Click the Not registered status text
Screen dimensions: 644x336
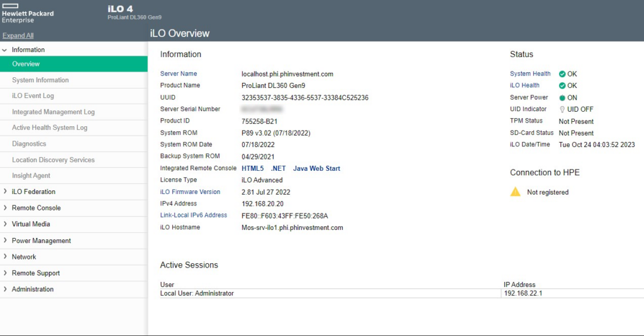[x=548, y=192]
